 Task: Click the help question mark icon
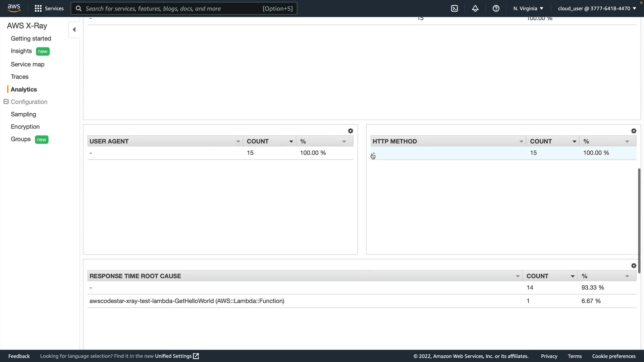click(496, 8)
